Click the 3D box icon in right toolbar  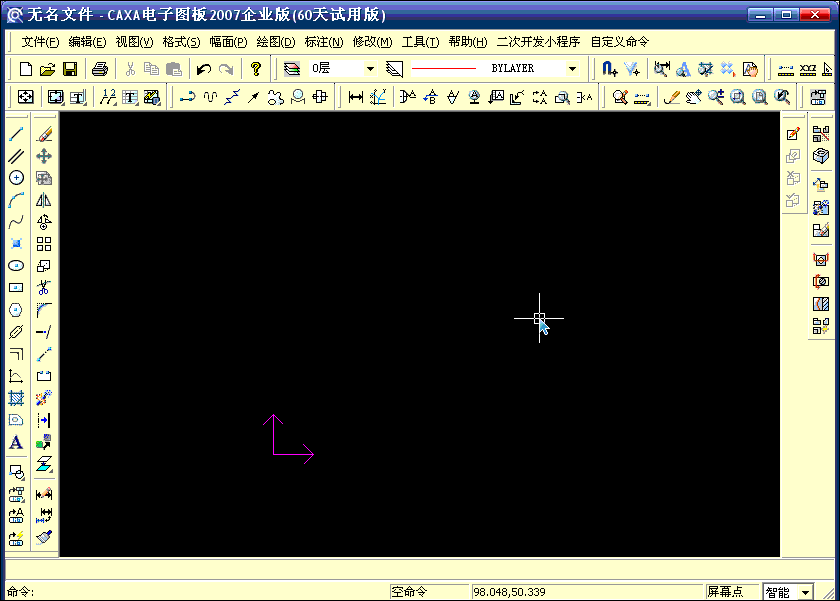821,156
